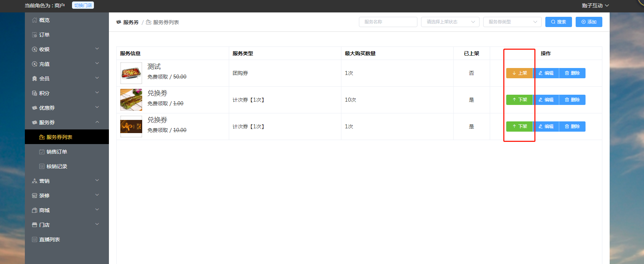Screen dimensions: 644x264
Task: Click the 积分 points icon
Action: (x=34, y=93)
